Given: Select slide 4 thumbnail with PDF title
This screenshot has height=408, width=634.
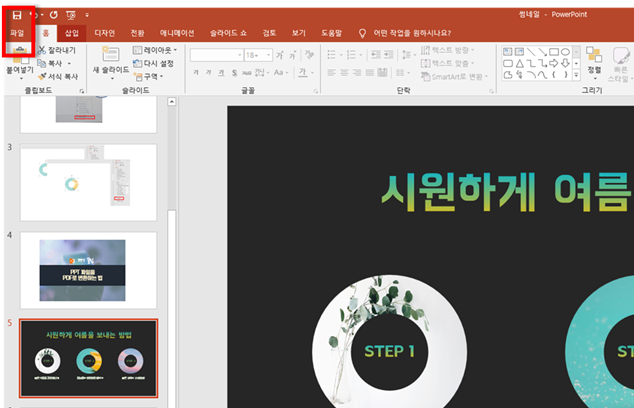Looking at the screenshot, I should tap(89, 270).
